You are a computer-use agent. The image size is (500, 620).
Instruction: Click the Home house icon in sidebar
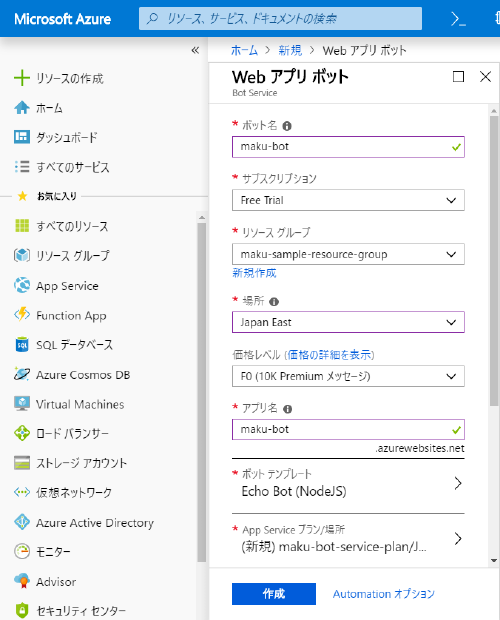(22, 108)
